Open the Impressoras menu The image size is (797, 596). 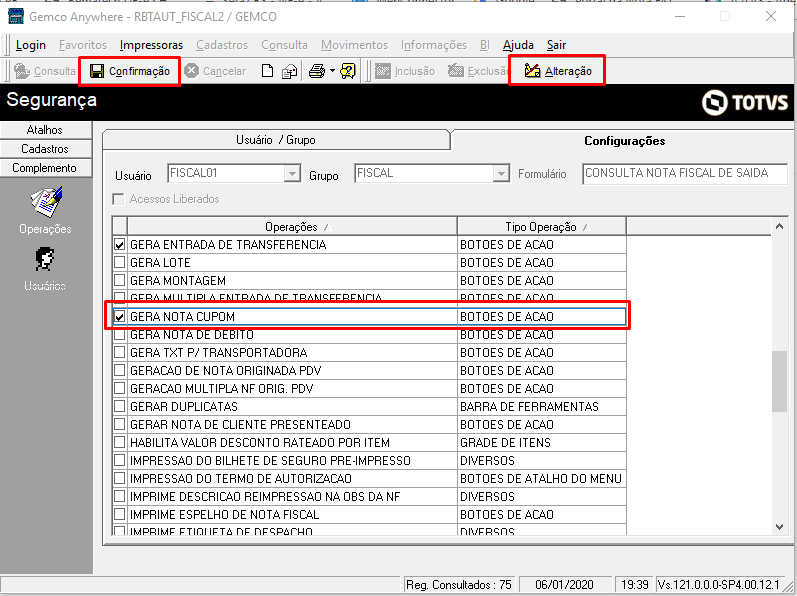pos(151,45)
